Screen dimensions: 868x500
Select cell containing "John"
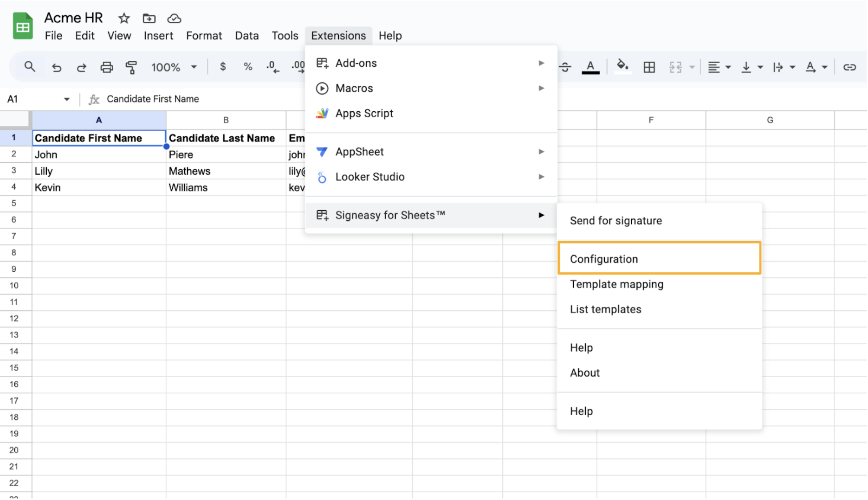[99, 154]
